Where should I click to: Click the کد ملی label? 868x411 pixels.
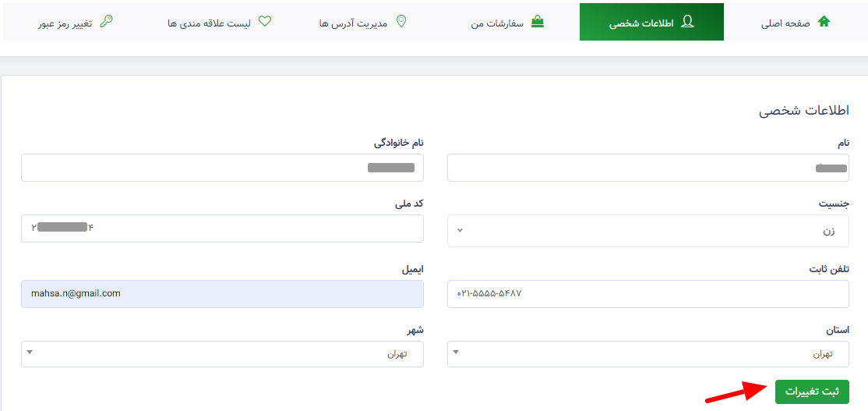409,204
